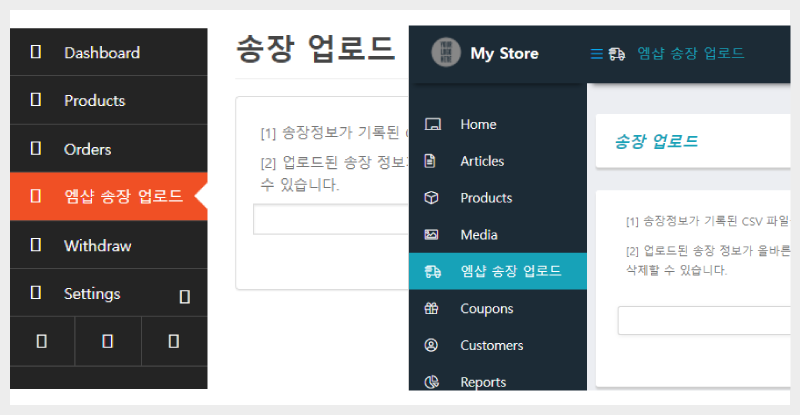Open Dashboard in the dark left sidebar
800x415 pixels.
point(108,52)
